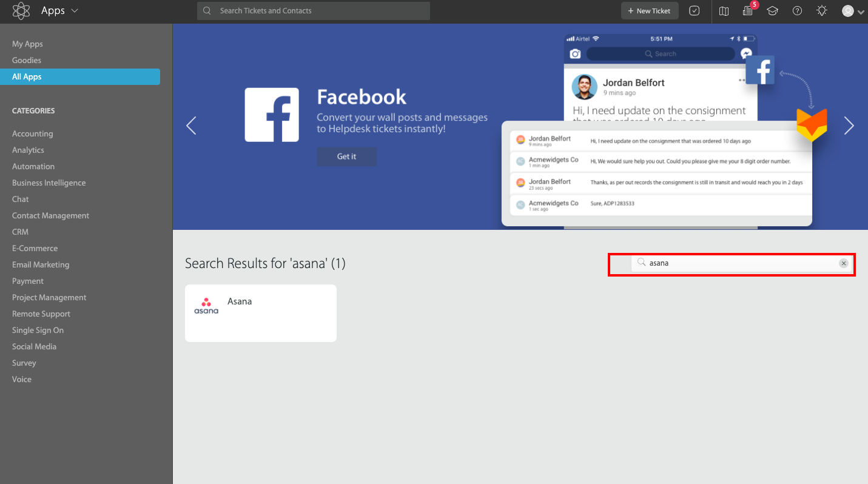Filter by the Automation category
The image size is (868, 484).
coord(33,166)
